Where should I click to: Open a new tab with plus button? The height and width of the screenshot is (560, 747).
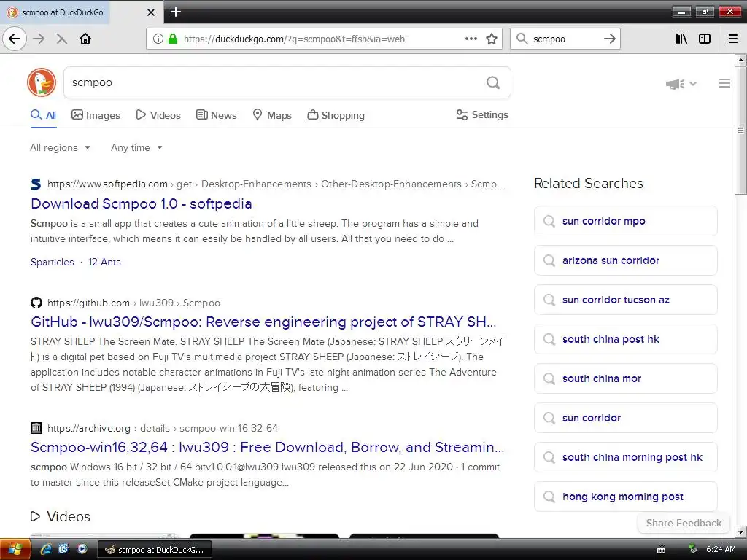click(x=176, y=12)
